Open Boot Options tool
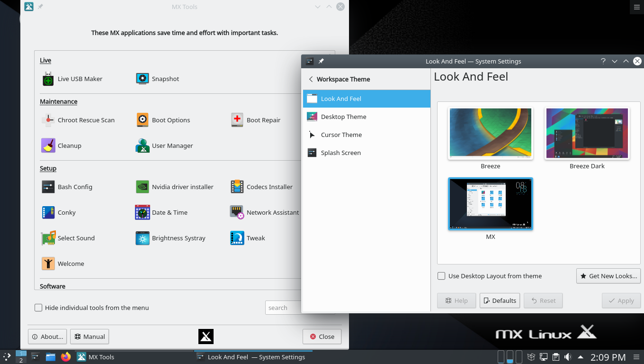The width and height of the screenshot is (644, 364). 163,120
